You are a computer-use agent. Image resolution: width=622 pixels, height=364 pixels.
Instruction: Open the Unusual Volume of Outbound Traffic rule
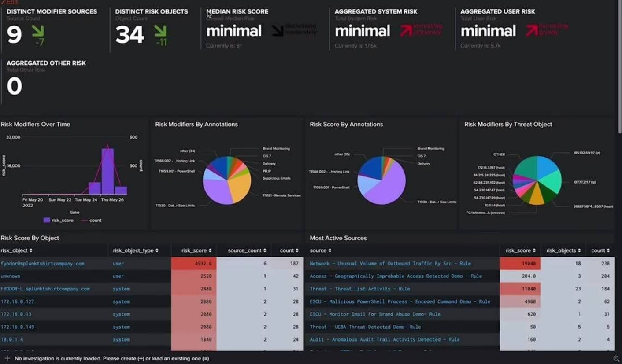(390, 264)
